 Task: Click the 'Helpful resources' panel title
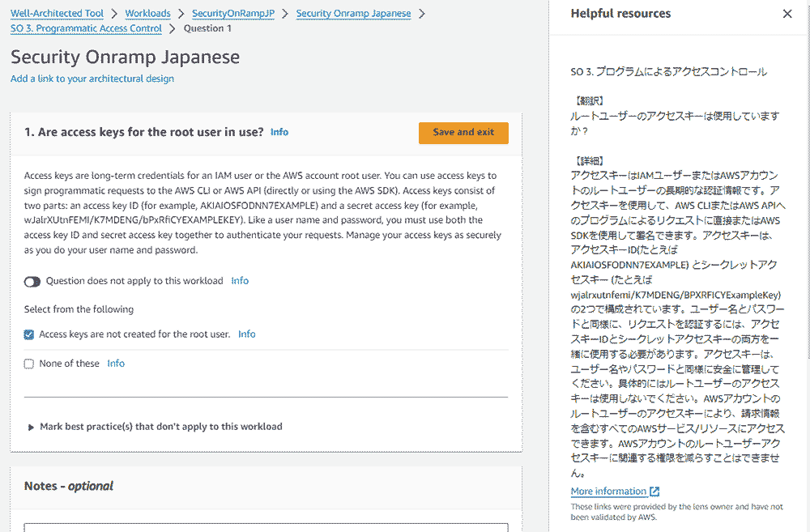click(x=620, y=14)
